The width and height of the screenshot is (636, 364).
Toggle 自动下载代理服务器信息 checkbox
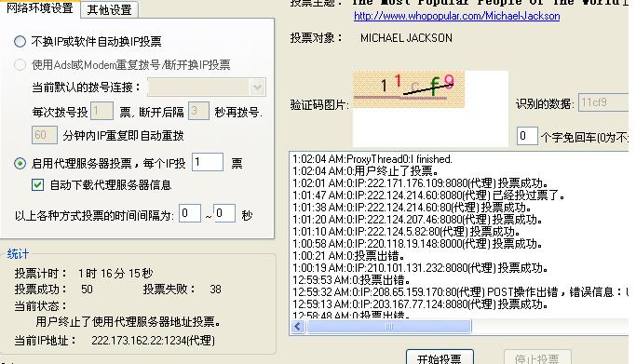[38, 185]
